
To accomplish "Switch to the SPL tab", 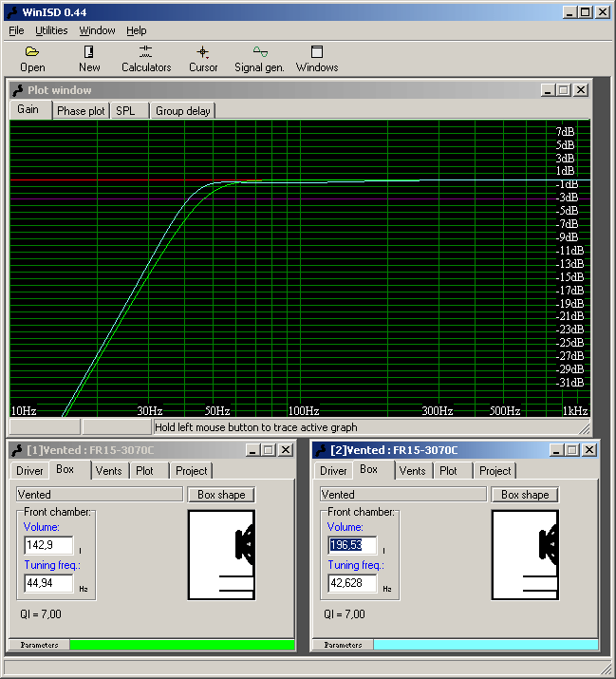I will [x=125, y=111].
